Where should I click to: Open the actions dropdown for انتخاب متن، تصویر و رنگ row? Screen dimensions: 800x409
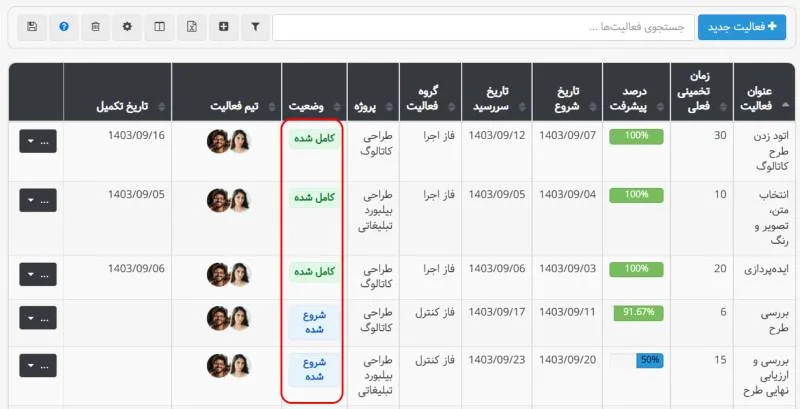(x=38, y=200)
